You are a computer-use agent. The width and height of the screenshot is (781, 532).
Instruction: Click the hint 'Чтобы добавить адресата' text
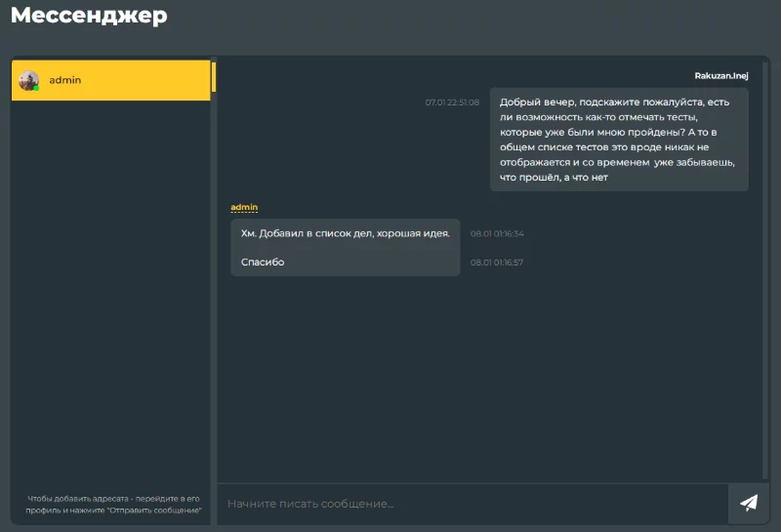point(113,504)
